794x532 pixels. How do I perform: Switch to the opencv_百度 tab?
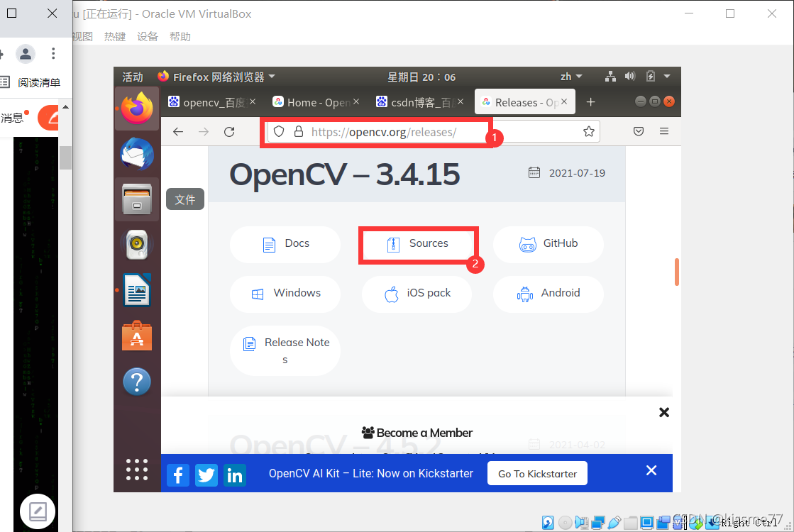(x=211, y=102)
